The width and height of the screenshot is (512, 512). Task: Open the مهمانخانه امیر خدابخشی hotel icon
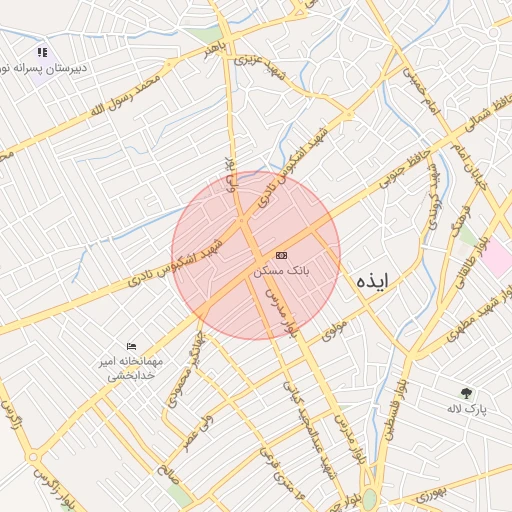(132, 347)
